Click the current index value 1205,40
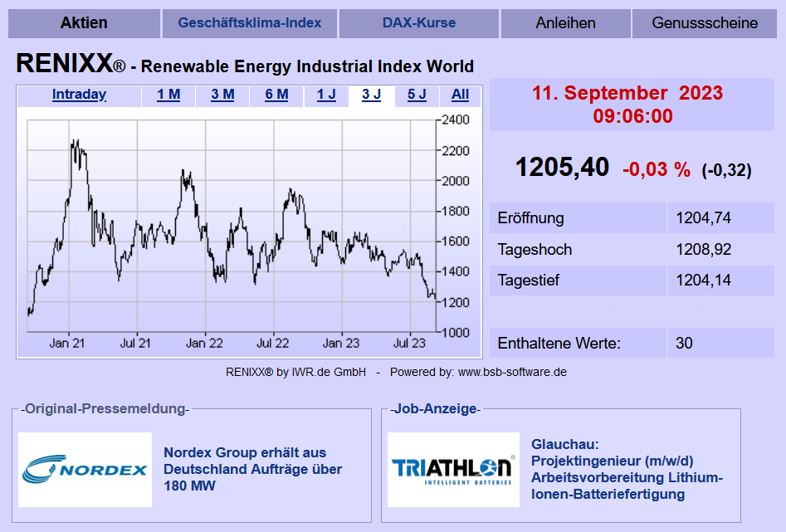 coord(562,168)
